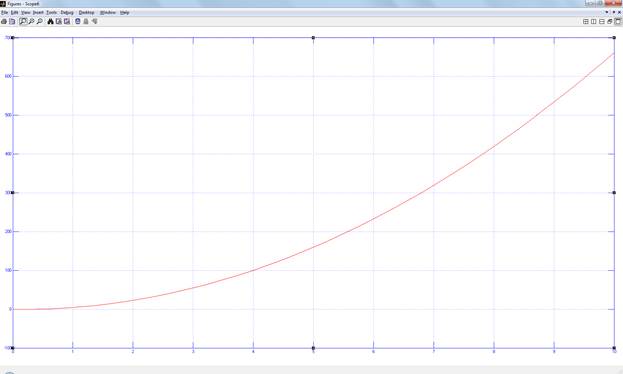This screenshot has width=623, height=374.
Task: Open the Tools menu
Action: [x=51, y=13]
